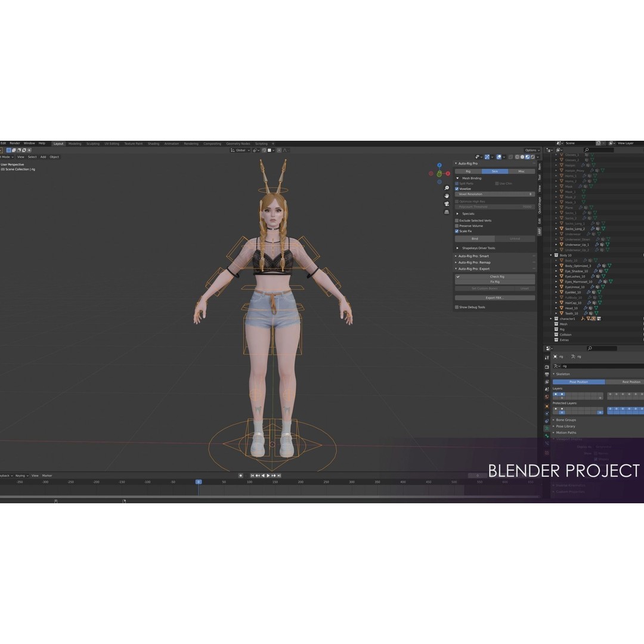Toggle the show gizmo icon
644x644 pixels.
(487, 157)
